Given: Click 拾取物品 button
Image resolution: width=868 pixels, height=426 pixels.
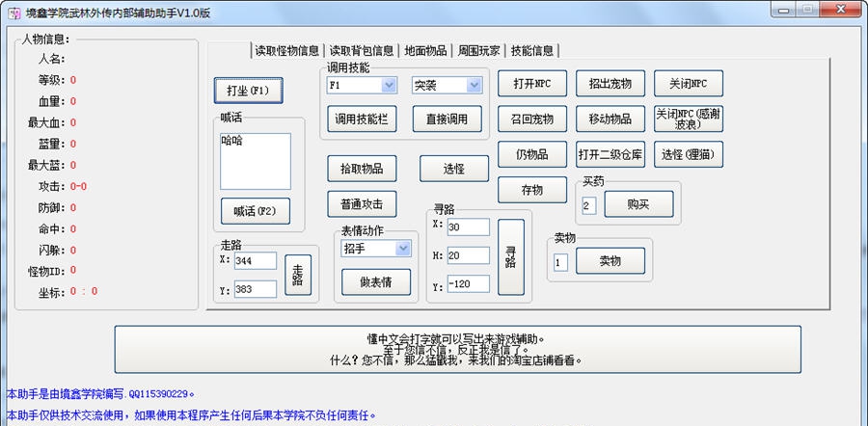Looking at the screenshot, I should click(362, 169).
